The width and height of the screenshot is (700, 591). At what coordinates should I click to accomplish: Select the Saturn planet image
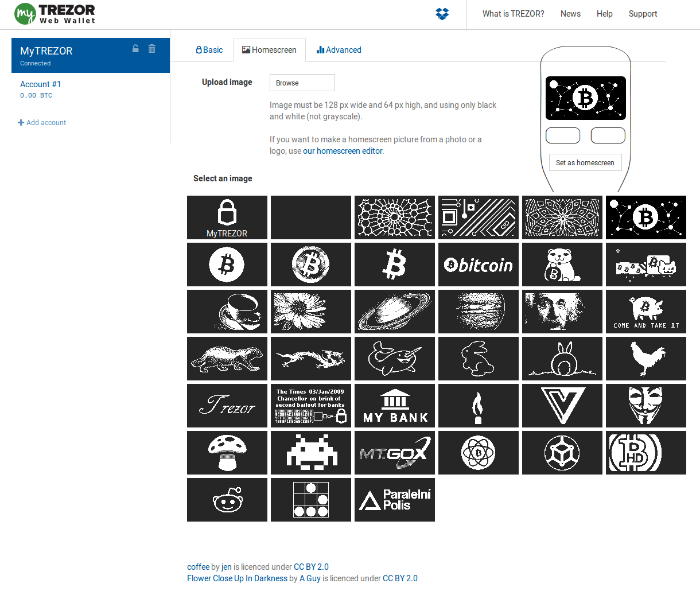(394, 312)
